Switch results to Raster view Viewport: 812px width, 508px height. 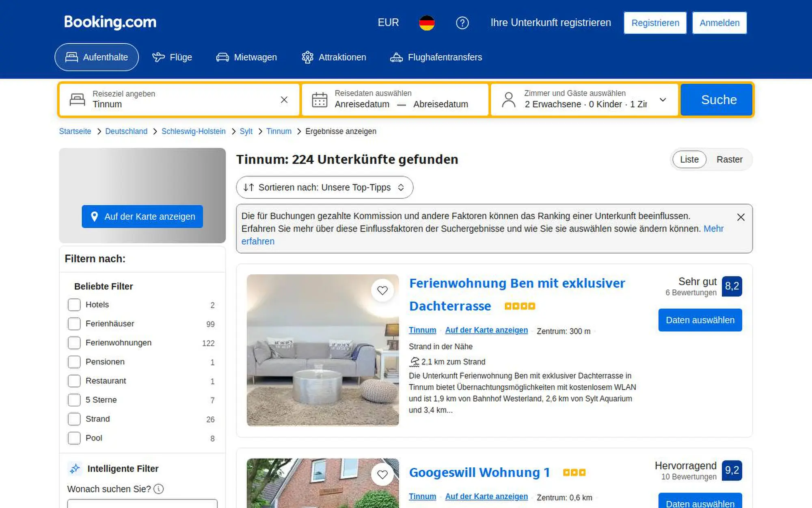pos(729,160)
